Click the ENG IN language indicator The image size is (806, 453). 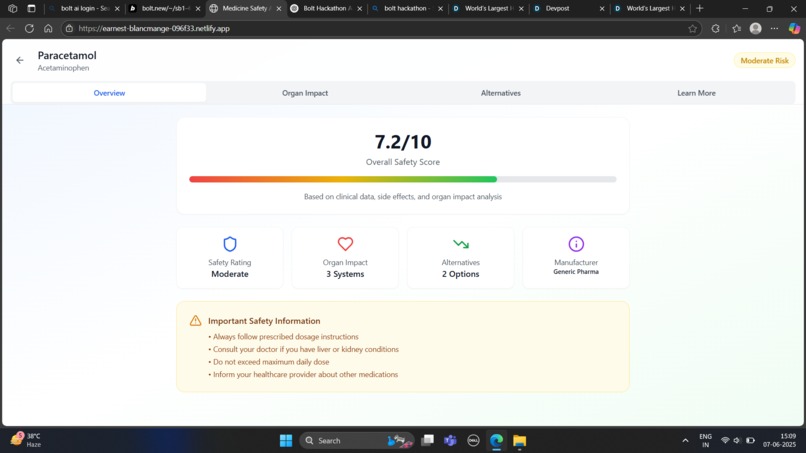(705, 441)
